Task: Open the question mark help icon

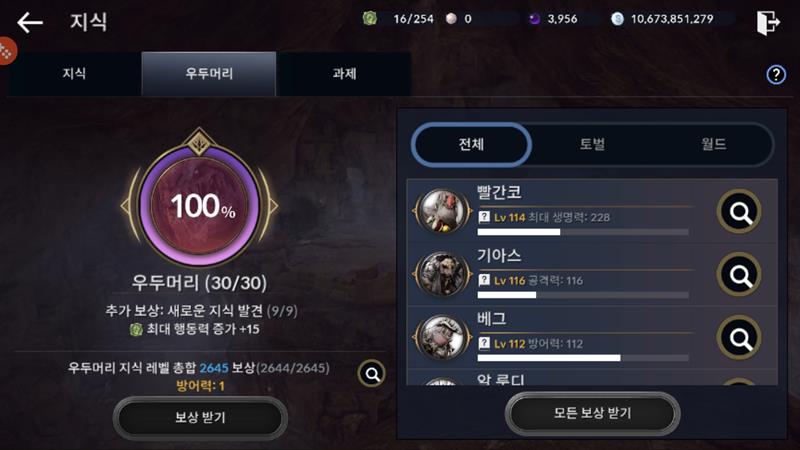Action: (776, 75)
